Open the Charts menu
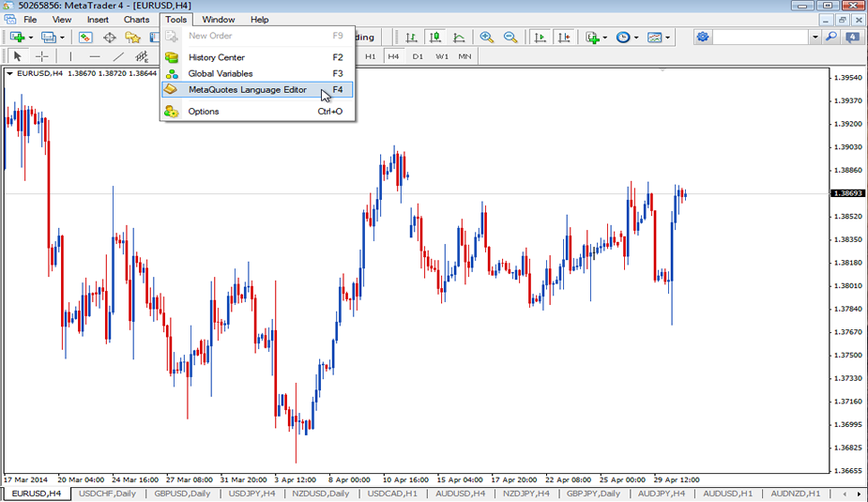This screenshot has width=868, height=502. tap(136, 20)
